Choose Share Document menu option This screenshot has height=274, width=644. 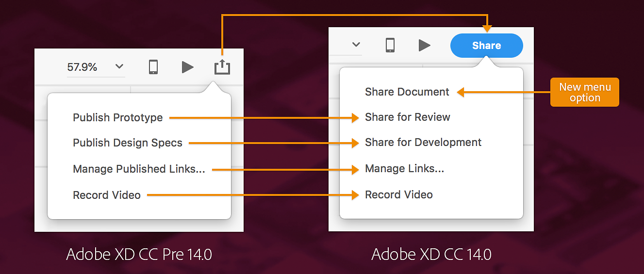click(x=407, y=92)
